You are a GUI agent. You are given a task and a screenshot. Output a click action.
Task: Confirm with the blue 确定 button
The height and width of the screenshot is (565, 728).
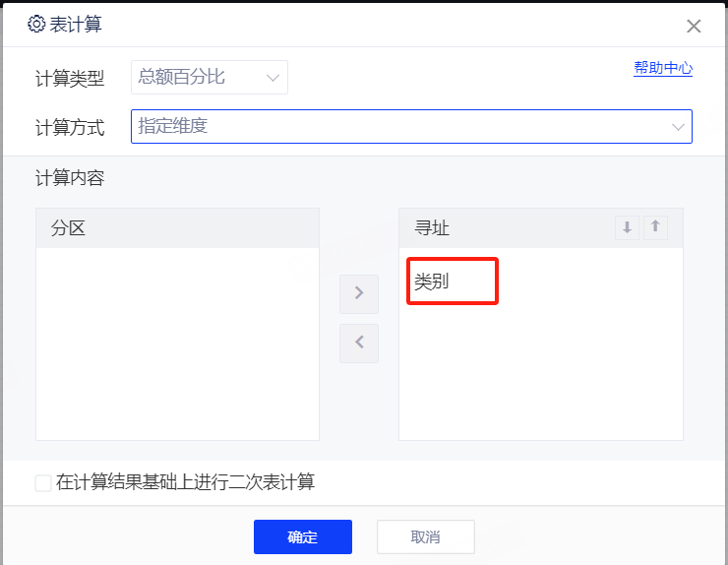pyautogui.click(x=302, y=536)
